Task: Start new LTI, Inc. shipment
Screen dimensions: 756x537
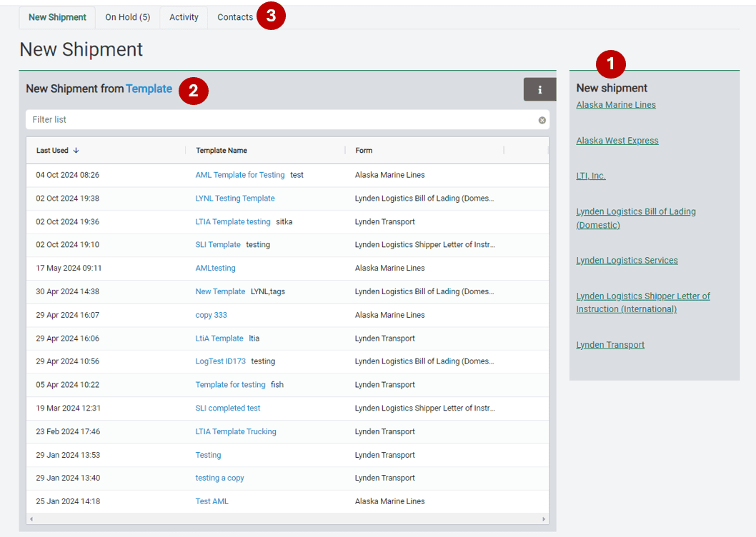Action: 591,176
